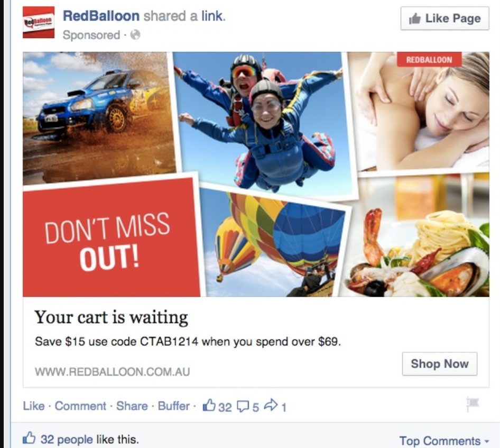Click the Don't Miss Out ad image
This screenshot has width=500, height=448.
click(256, 174)
